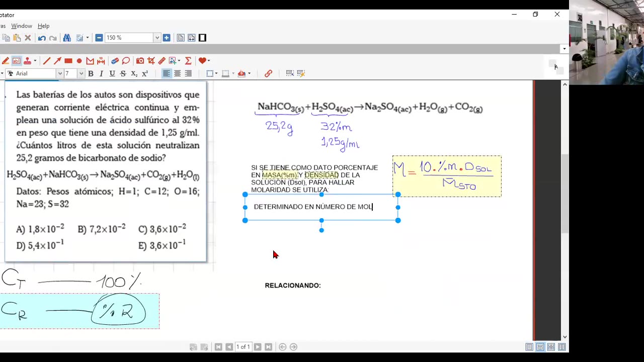Viewport: 644px width, 362px height.
Task: Align text left
Action: pos(166,73)
